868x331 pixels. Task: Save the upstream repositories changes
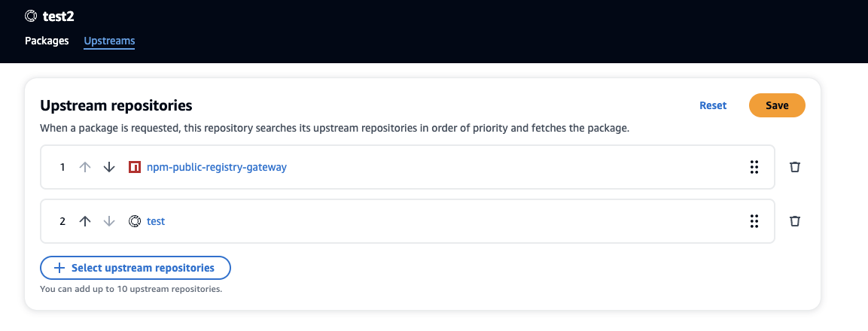coord(777,105)
